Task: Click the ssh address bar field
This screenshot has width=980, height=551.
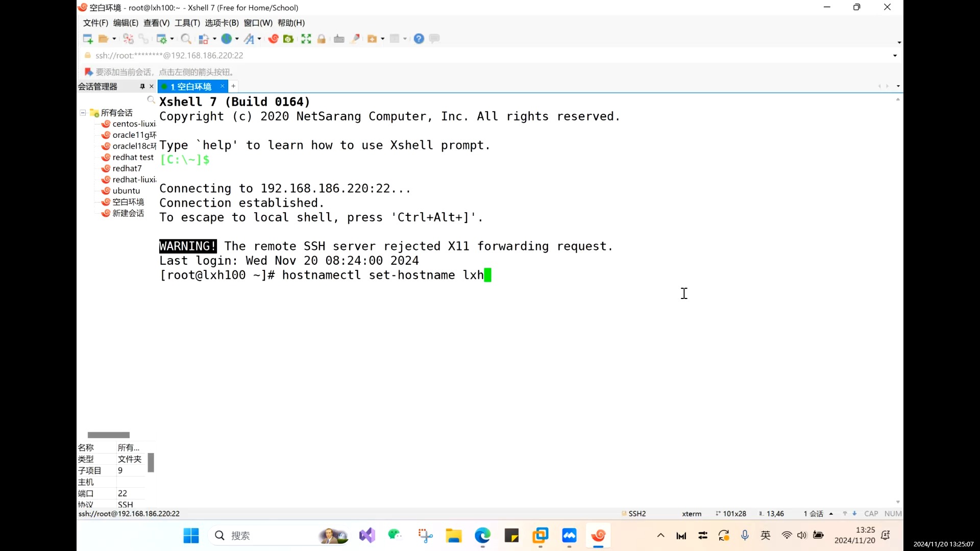Action: (x=169, y=56)
